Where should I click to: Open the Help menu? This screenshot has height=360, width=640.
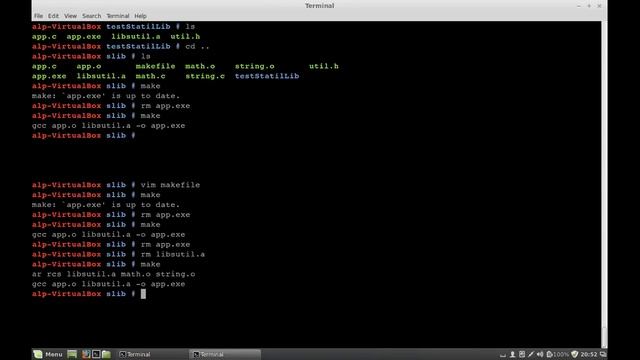click(x=140, y=16)
